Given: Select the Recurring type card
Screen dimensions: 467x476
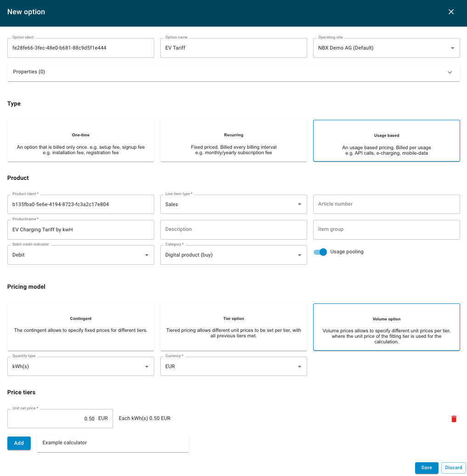Looking at the screenshot, I should [x=233, y=141].
